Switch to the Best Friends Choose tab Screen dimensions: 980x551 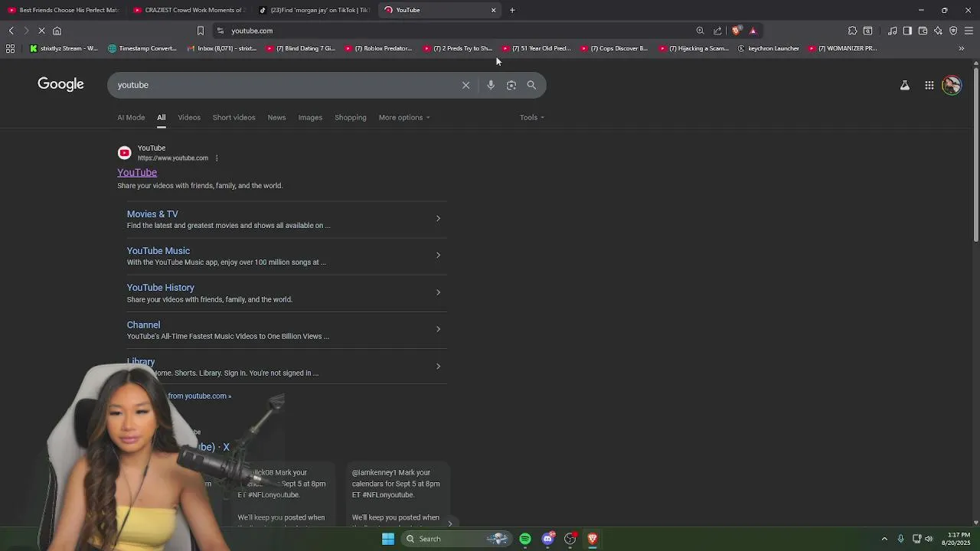click(x=63, y=10)
